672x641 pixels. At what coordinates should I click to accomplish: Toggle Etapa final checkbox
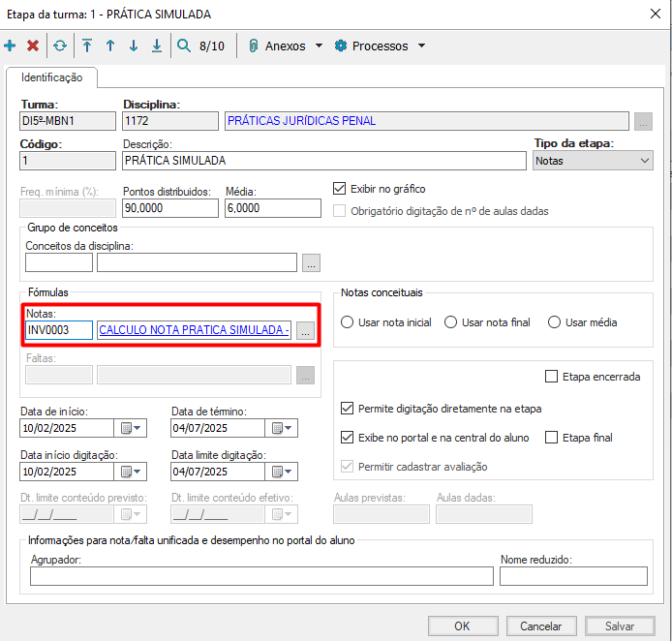(551, 438)
